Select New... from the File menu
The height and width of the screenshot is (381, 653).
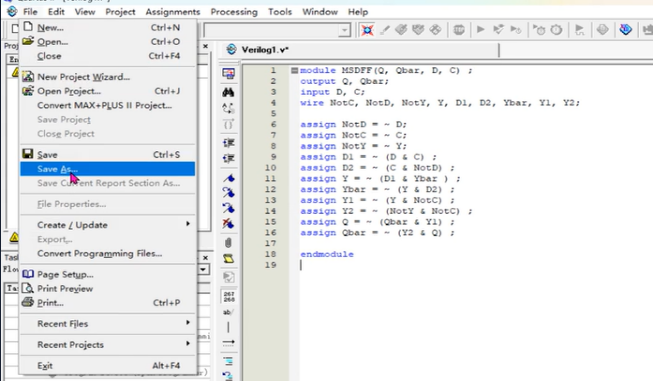[108, 27]
